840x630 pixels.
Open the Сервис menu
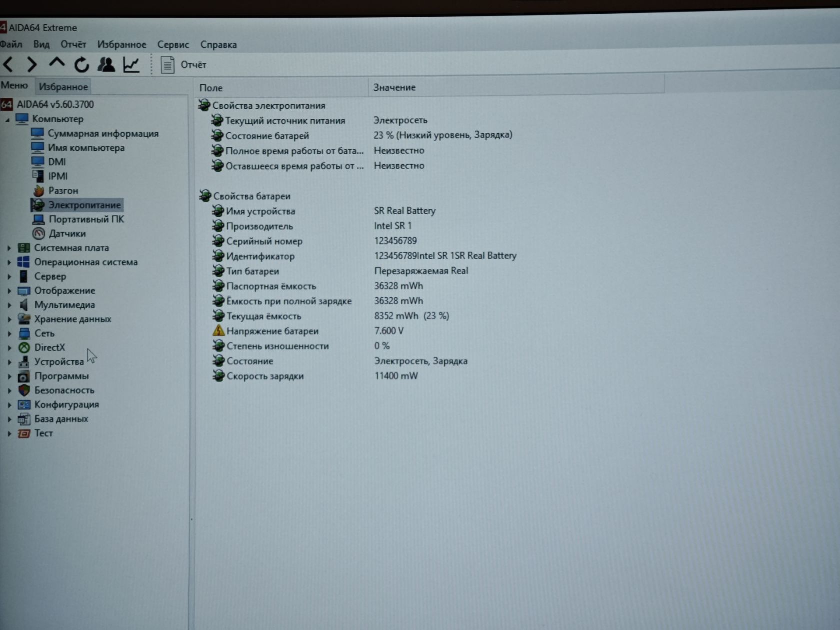click(x=173, y=44)
